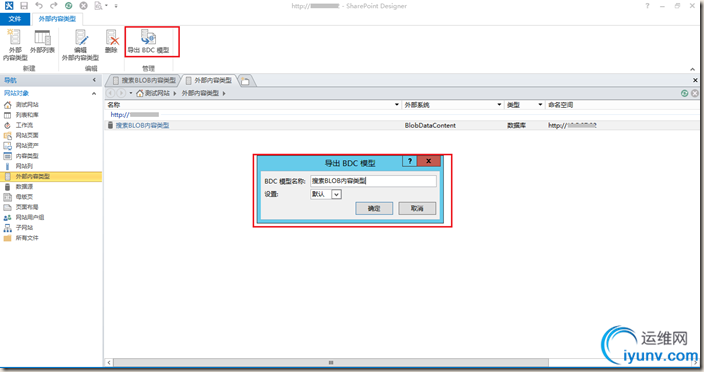Viewport: 704px width, 372px height.
Task: Click the green Refresh icon in title bar
Action: pos(69,6)
